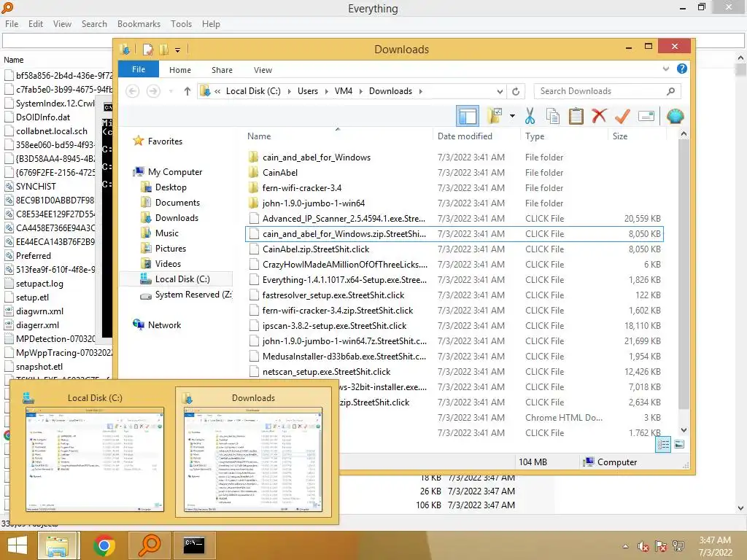747x560 pixels.
Task: Open the Explorer View ribbon tab
Action: click(263, 70)
